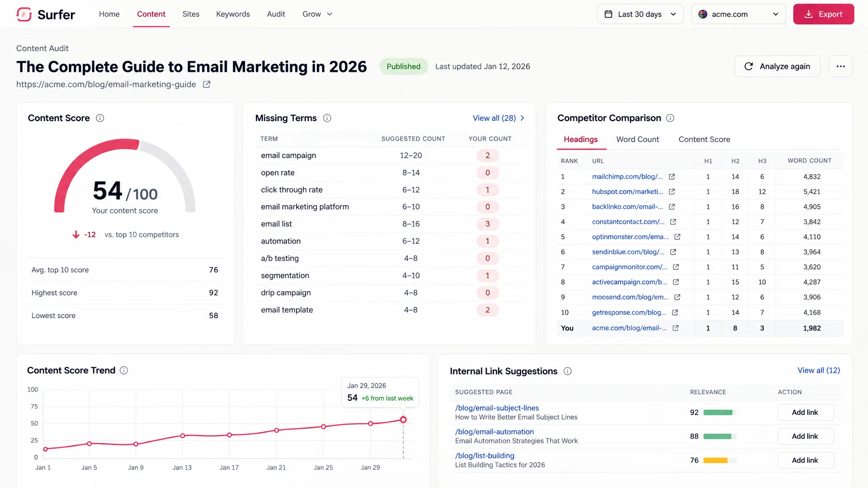Open external link icon for mailchimp.com row

[x=672, y=177]
